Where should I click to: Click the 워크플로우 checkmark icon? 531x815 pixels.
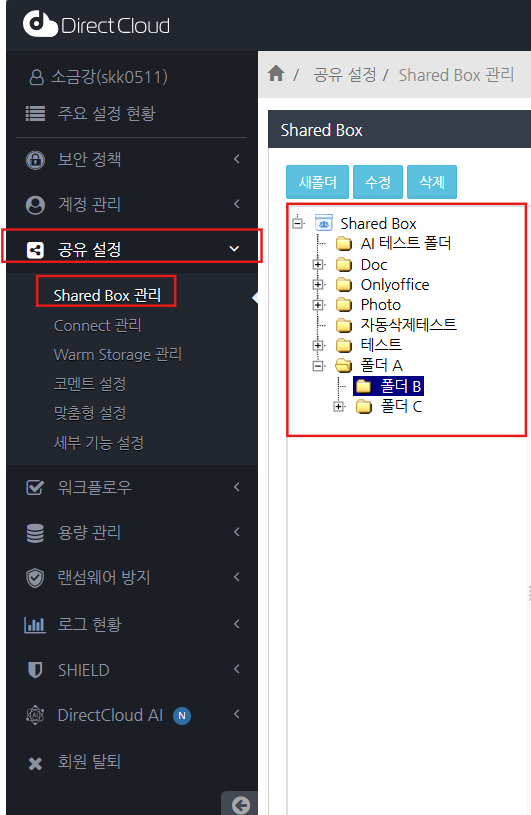(35, 488)
